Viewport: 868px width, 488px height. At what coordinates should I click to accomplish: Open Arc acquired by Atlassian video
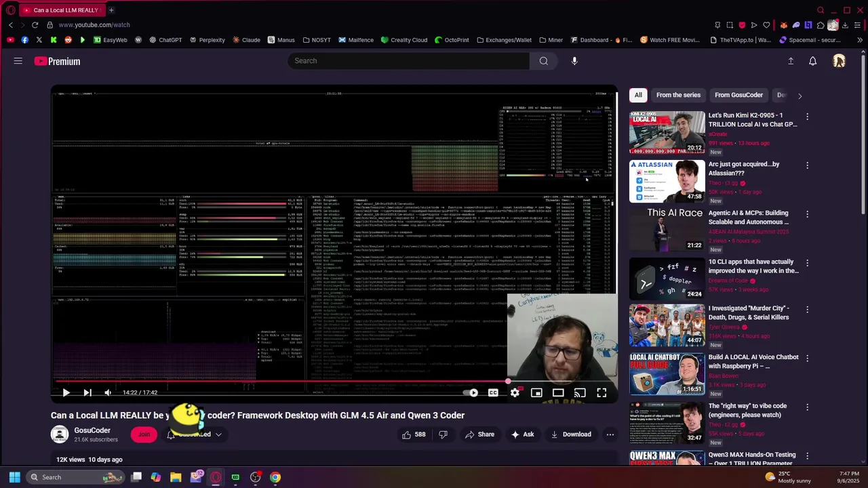[x=667, y=182]
